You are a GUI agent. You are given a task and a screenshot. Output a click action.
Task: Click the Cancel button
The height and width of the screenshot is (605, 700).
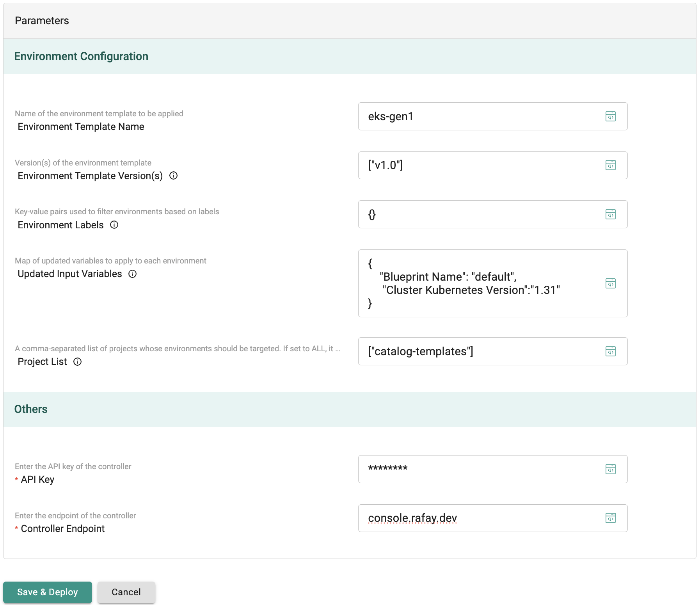click(126, 592)
